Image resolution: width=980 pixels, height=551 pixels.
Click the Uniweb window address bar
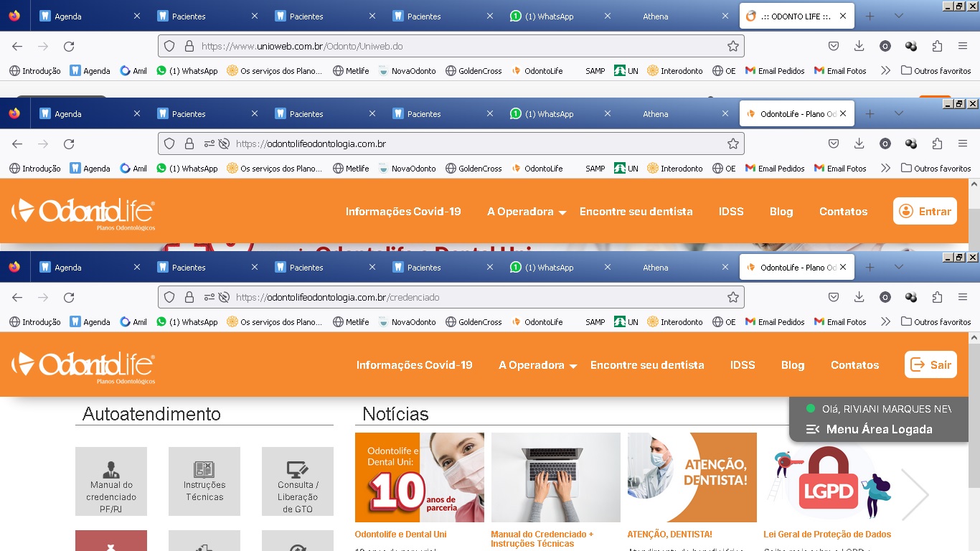451,46
